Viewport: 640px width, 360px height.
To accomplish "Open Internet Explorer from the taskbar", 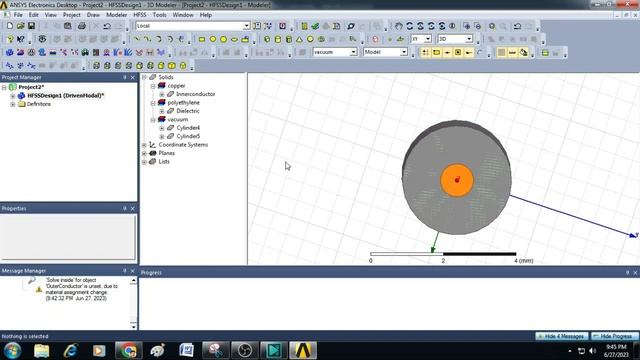I will pyautogui.click(x=70, y=351).
